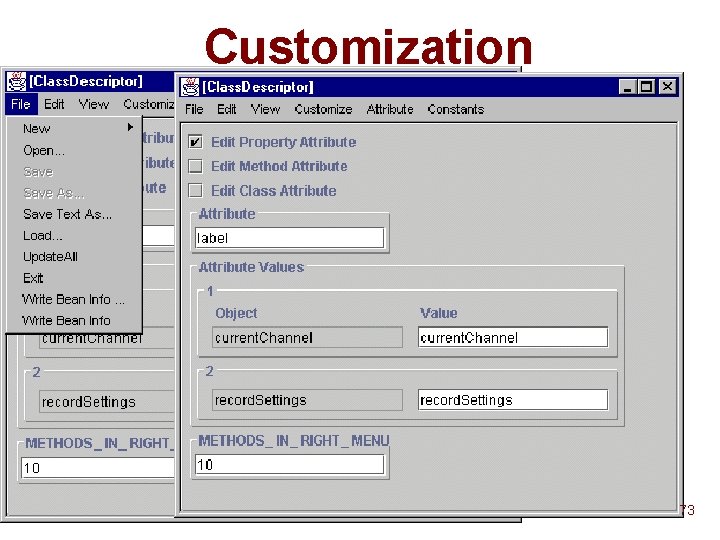Click the Value column label

pos(439,313)
